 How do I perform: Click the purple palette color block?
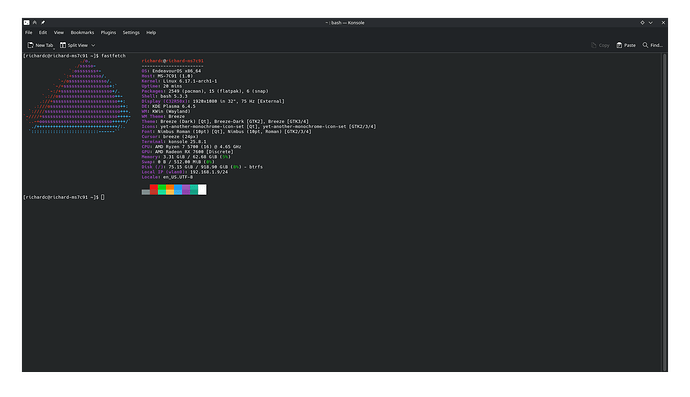(x=186, y=189)
